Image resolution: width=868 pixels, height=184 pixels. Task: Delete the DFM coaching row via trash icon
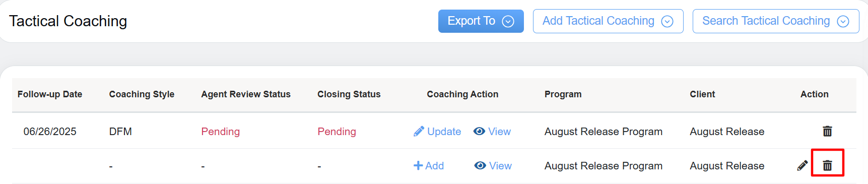tap(827, 132)
